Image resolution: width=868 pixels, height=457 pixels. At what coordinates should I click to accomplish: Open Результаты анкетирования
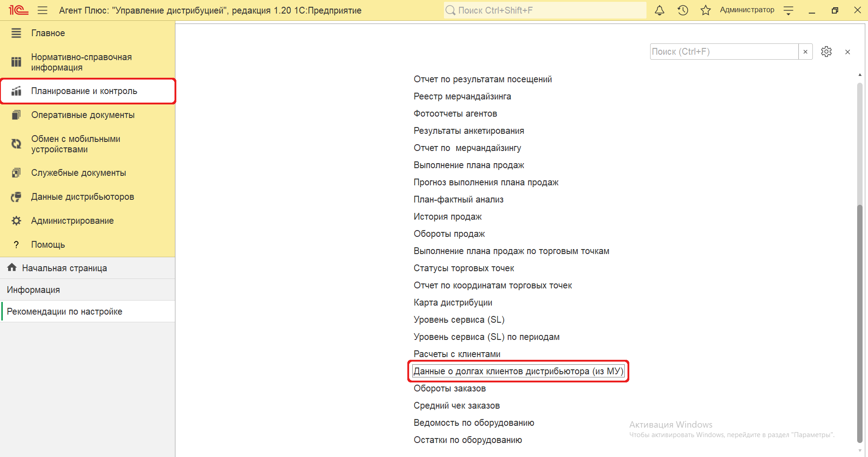click(x=469, y=131)
